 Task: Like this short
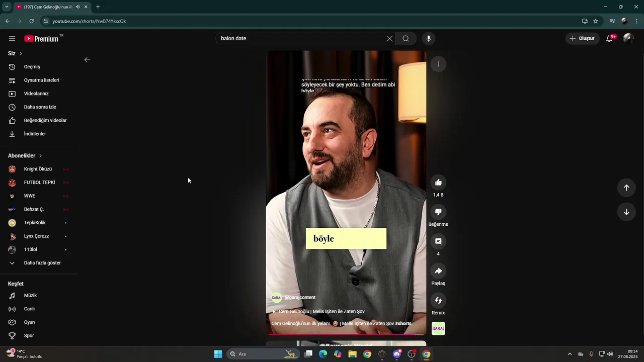click(438, 183)
